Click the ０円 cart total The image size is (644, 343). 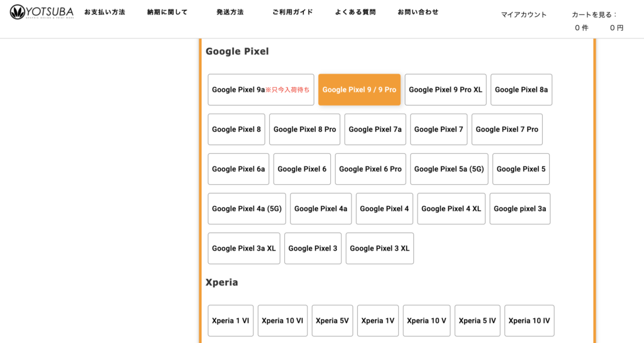[616, 28]
